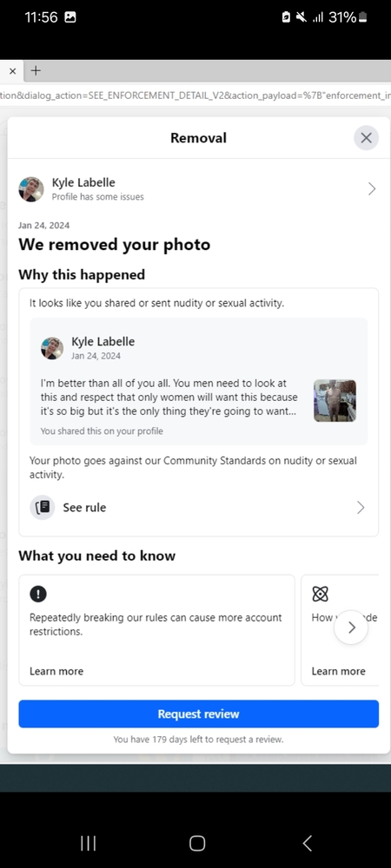Open Android recent apps button
The width and height of the screenshot is (391, 868).
pos(88,843)
